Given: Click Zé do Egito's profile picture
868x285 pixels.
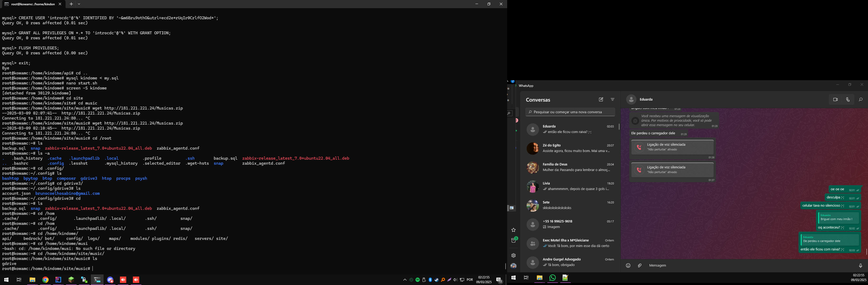Looking at the screenshot, I should click(533, 148).
